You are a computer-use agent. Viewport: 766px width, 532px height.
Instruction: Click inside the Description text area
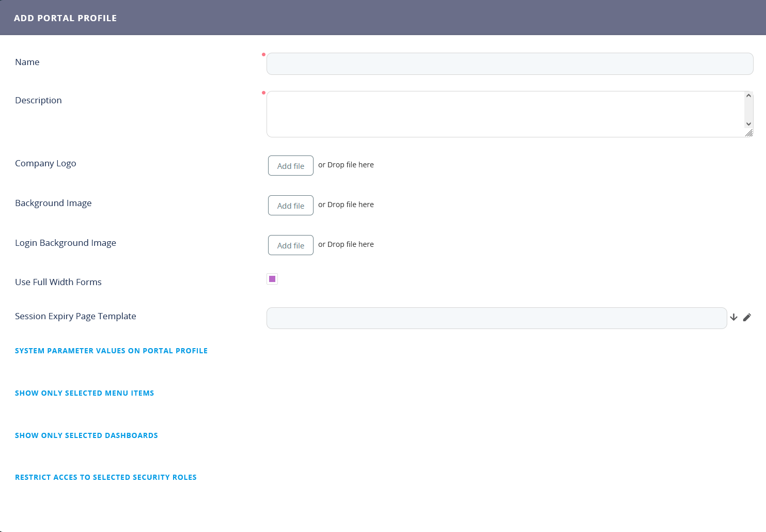pos(505,114)
